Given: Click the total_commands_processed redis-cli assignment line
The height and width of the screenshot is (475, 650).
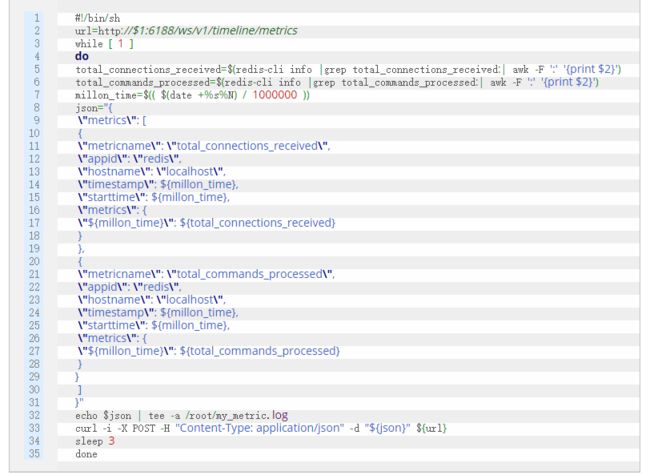Looking at the screenshot, I should pos(337,82).
